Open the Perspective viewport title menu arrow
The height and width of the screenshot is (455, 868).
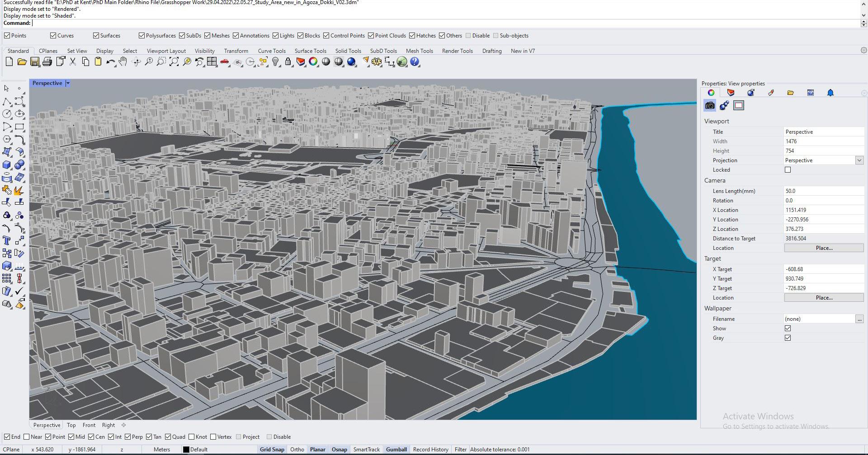pos(68,83)
